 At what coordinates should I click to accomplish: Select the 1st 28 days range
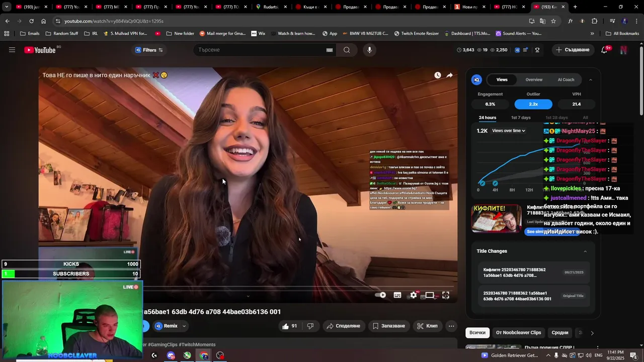[556, 118]
